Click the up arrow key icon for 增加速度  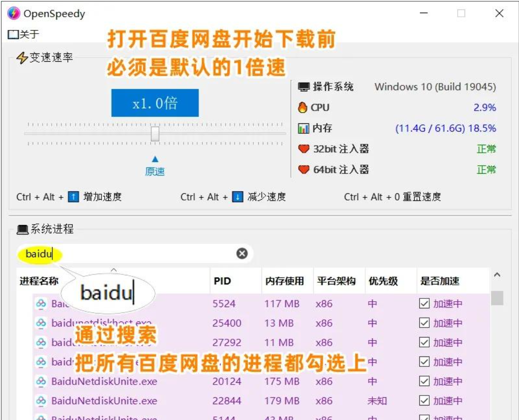click(73, 197)
